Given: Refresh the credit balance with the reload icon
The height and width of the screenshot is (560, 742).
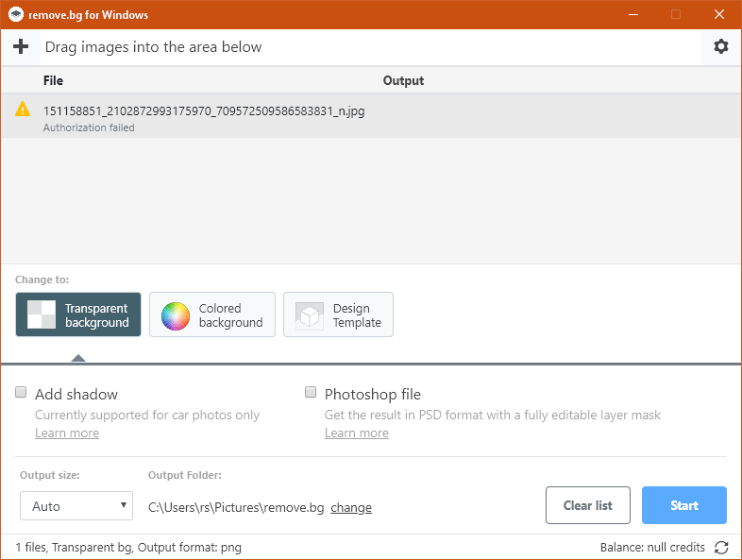Looking at the screenshot, I should pos(721,548).
